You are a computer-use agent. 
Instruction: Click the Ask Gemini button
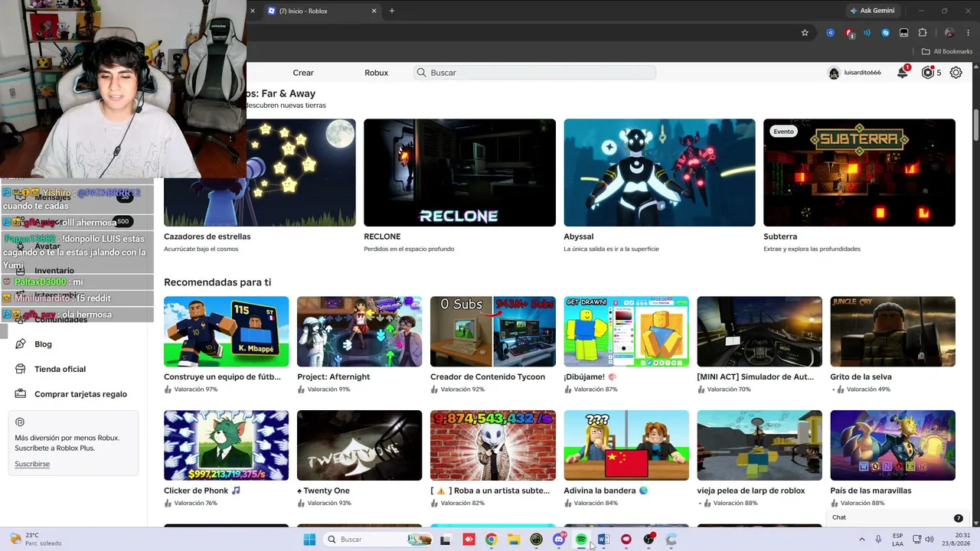coord(872,11)
